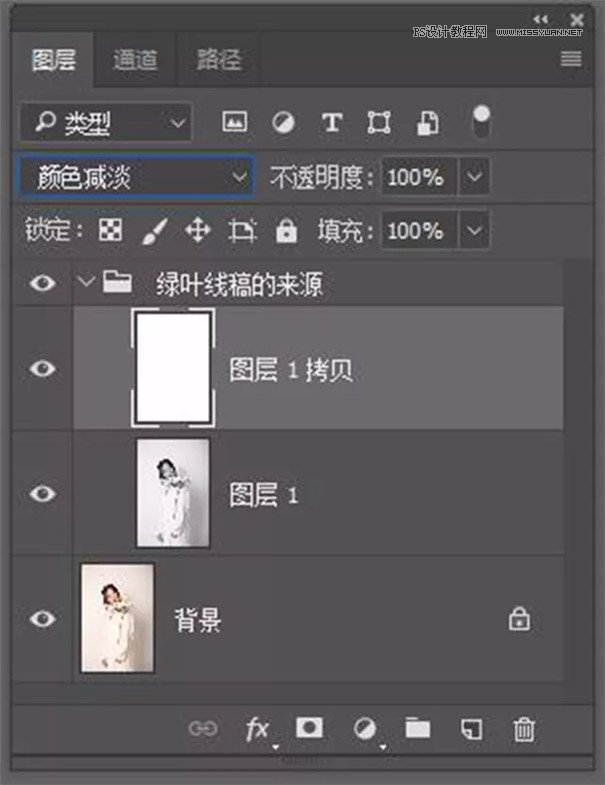
Task: Switch to the 图层 tab
Action: [53, 61]
